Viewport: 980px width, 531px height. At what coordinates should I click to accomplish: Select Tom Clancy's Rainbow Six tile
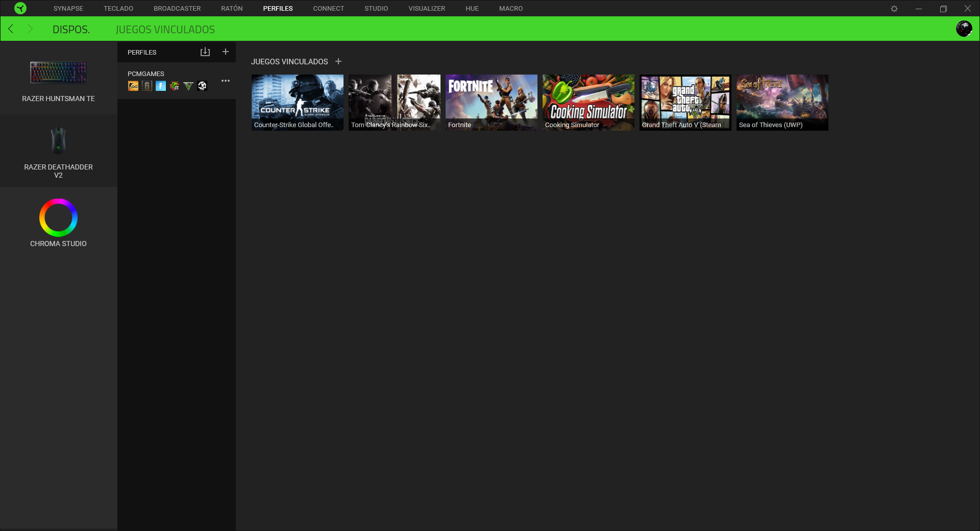click(x=395, y=103)
